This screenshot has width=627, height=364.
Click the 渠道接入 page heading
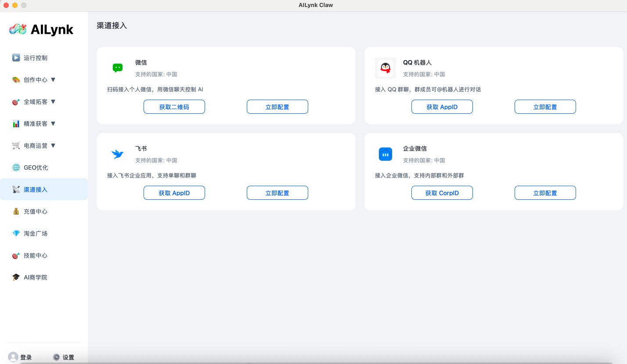pos(112,25)
